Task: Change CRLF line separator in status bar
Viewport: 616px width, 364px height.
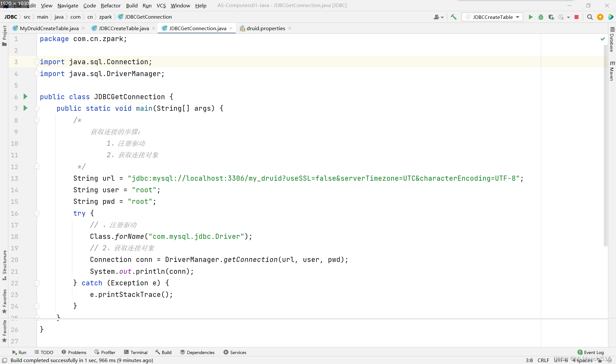Action: [543, 360]
